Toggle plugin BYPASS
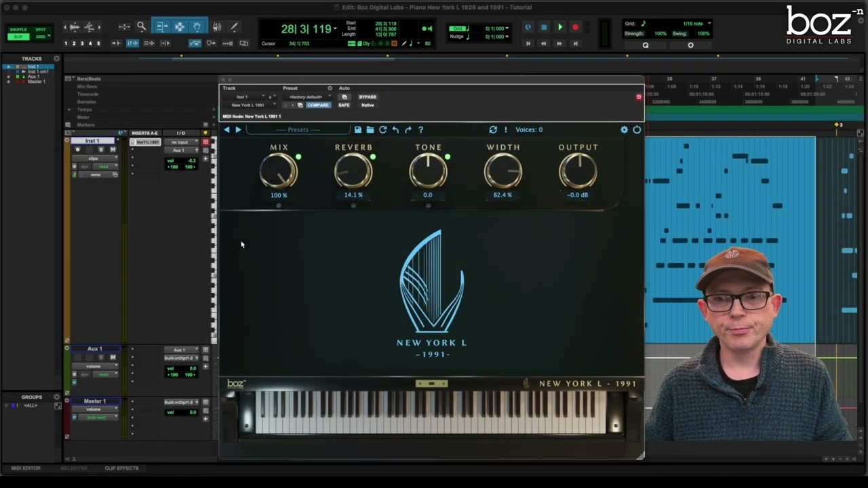This screenshot has width=868, height=488. tap(368, 97)
